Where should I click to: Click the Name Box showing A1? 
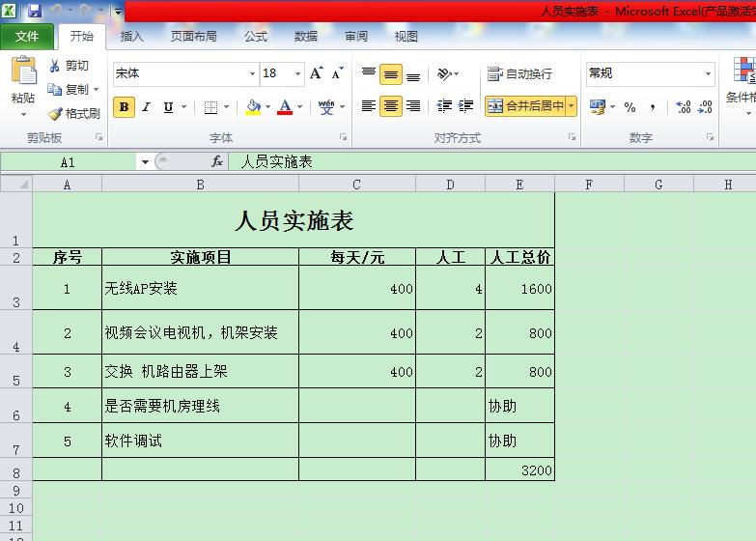69,162
